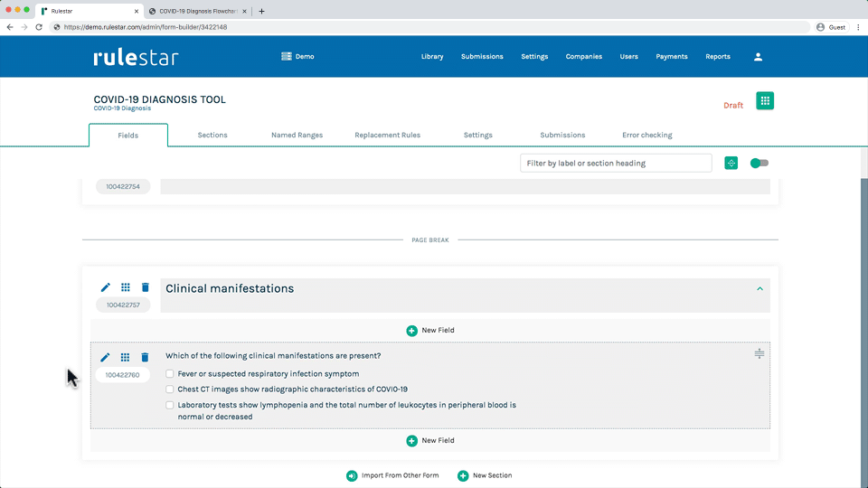Reload the page with browser refresh icon
Screen dimensions: 868x488
click(x=39, y=27)
